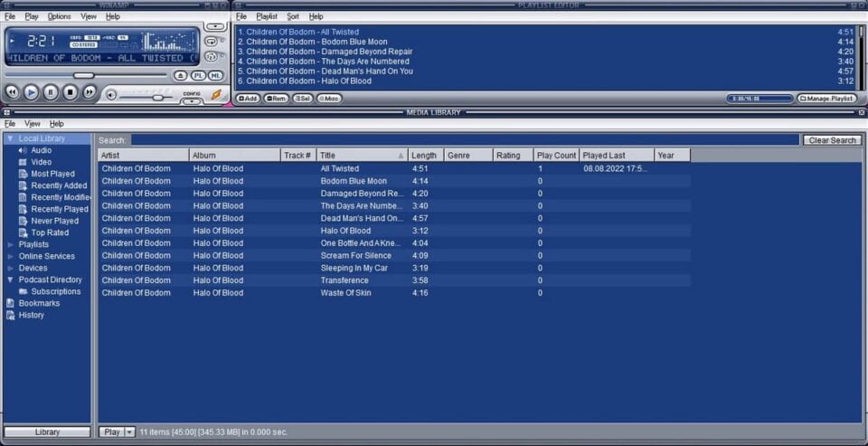Pause the current song
Screen dimensions: 868x446
tap(51, 92)
